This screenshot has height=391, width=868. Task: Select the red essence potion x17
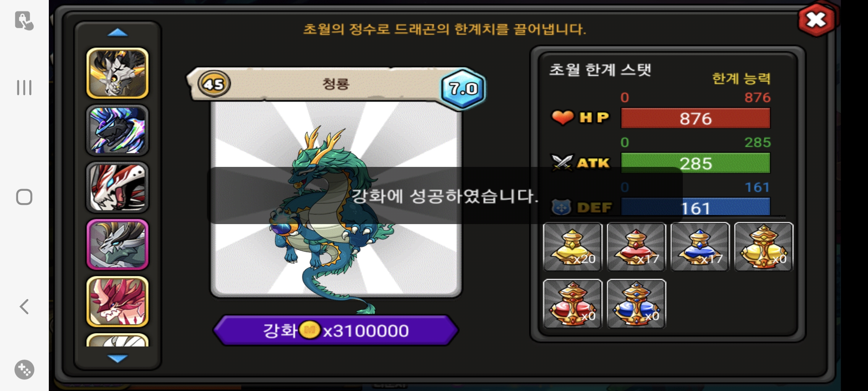pyautogui.click(x=636, y=247)
